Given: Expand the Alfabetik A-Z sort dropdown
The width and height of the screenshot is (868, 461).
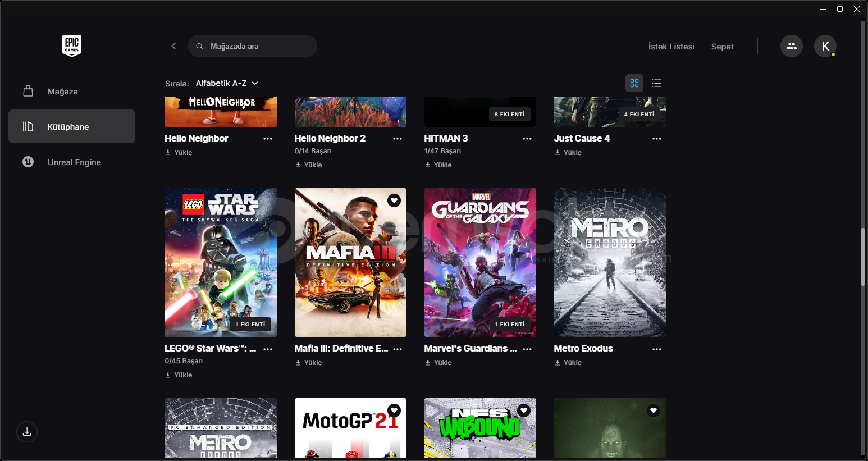Looking at the screenshot, I should [x=227, y=83].
